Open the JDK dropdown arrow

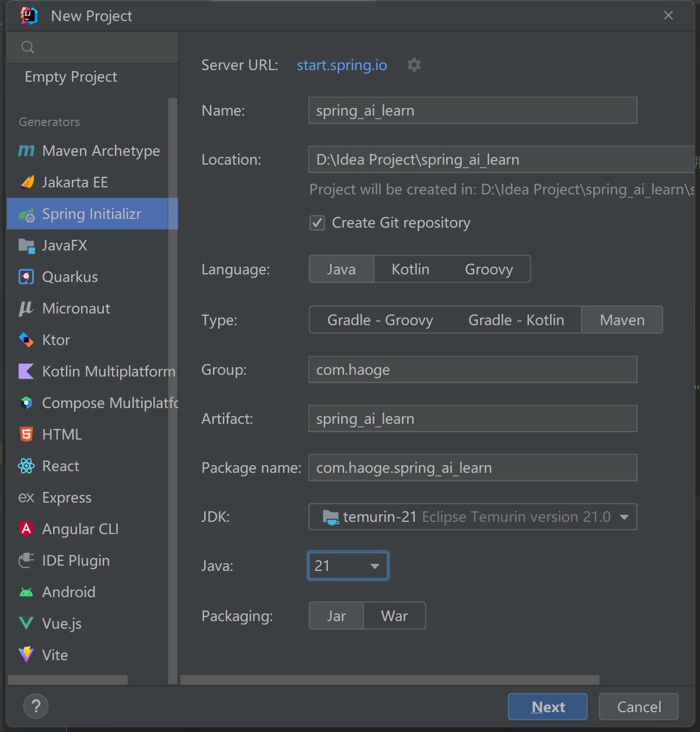(624, 517)
